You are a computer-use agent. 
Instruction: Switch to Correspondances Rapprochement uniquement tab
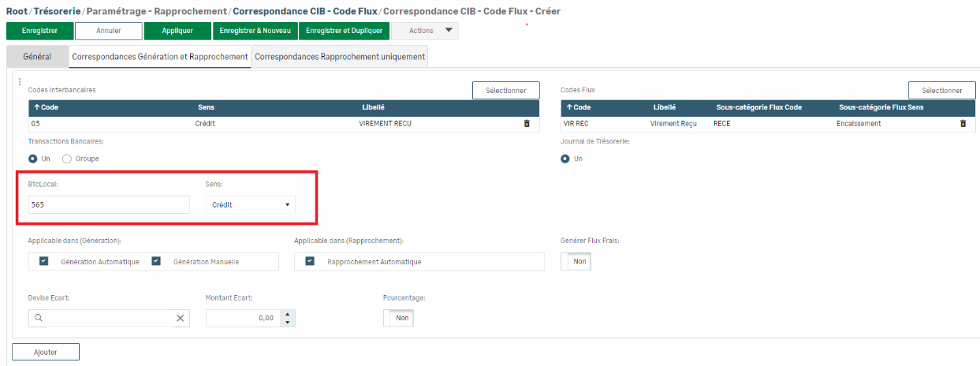coord(339,57)
